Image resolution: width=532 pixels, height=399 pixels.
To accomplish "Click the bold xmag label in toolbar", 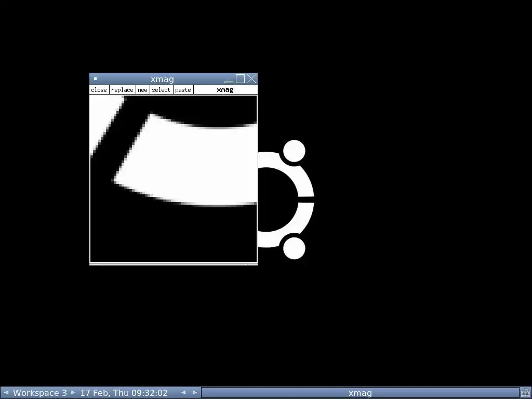I will [225, 90].
